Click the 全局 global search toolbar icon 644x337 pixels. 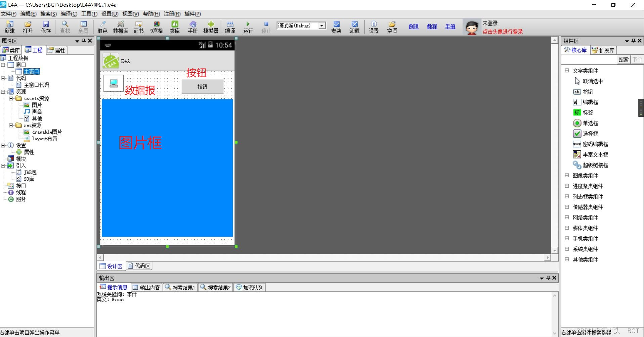point(83,27)
